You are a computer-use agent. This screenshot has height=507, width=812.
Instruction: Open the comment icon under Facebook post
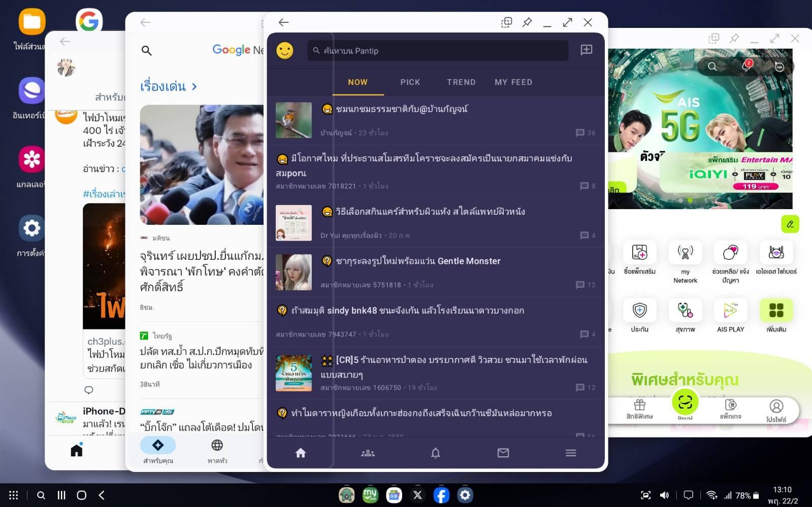[89, 390]
